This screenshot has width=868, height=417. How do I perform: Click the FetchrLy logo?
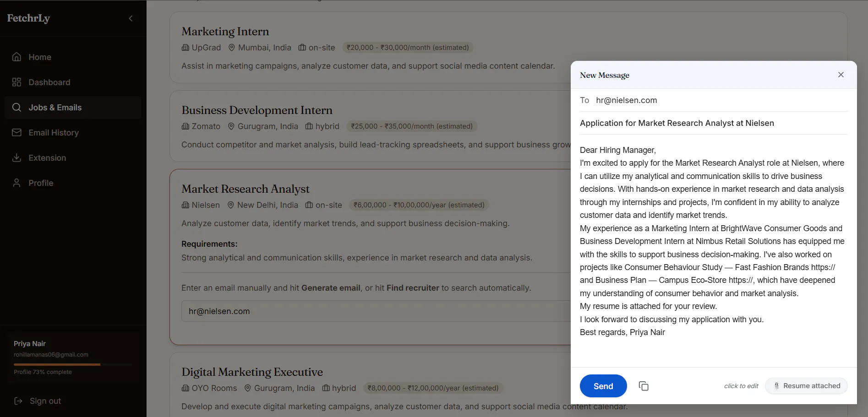[x=28, y=18]
